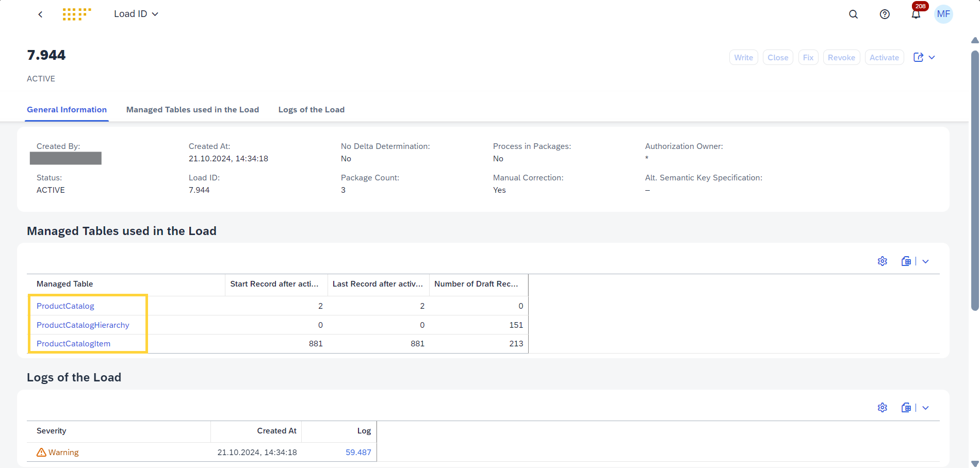Click the Activate button

click(x=885, y=58)
